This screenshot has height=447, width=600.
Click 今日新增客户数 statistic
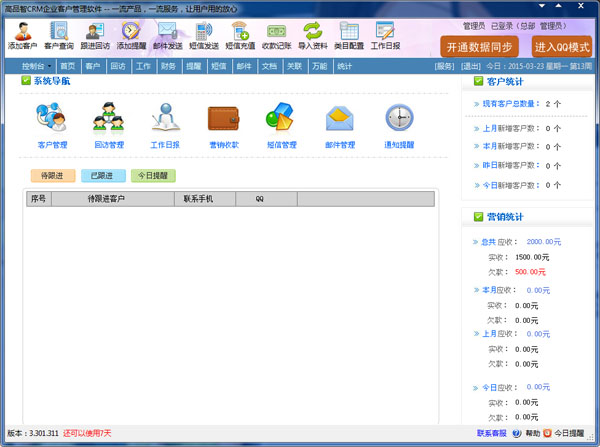(x=517, y=185)
